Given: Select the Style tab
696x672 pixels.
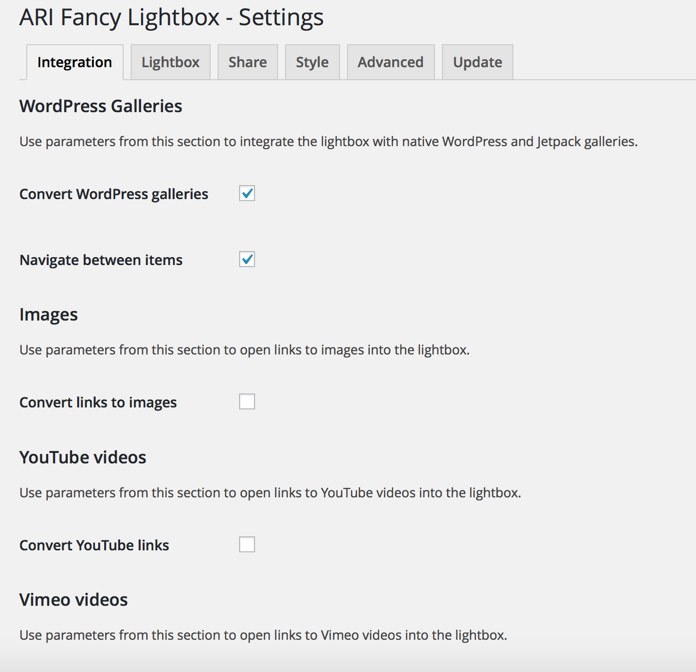Looking at the screenshot, I should coord(312,62).
